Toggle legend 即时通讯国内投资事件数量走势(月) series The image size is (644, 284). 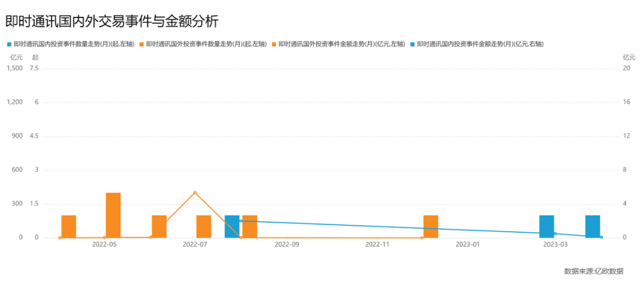point(71,44)
